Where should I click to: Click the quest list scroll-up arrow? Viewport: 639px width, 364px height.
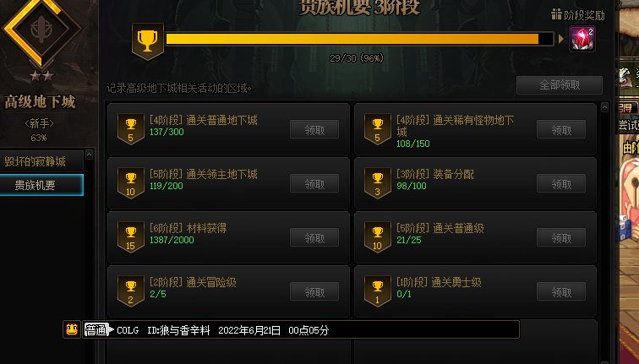605,107
